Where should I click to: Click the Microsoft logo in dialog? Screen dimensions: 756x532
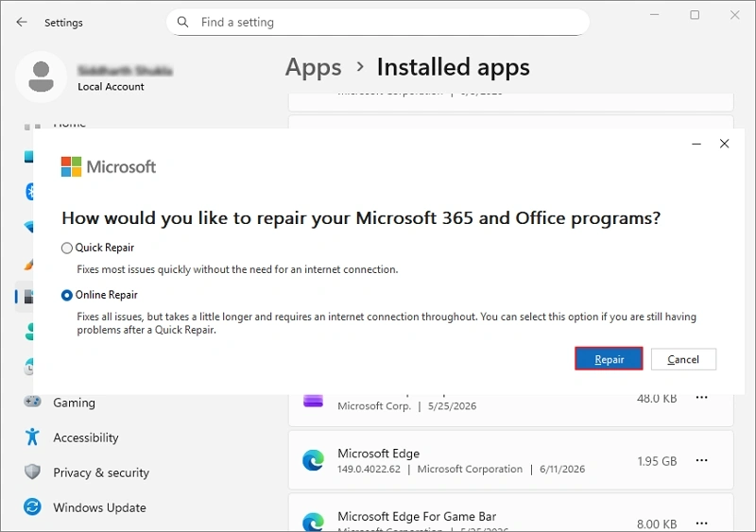tap(108, 167)
